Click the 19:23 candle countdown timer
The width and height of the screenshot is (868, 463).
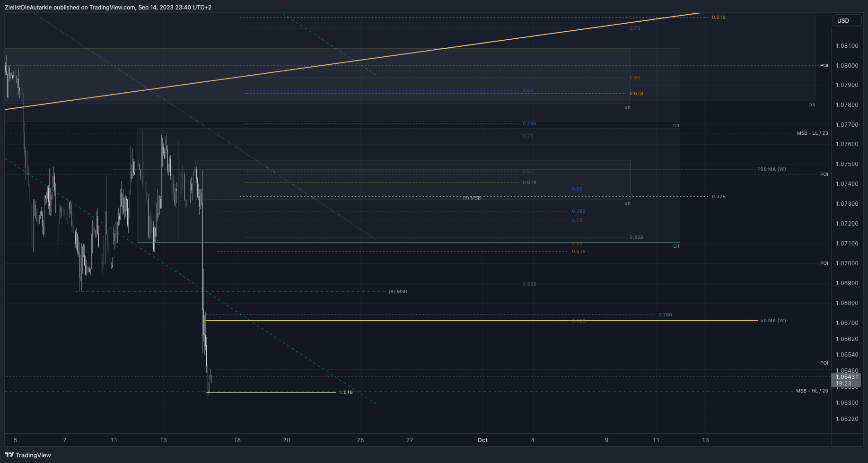pyautogui.click(x=843, y=384)
